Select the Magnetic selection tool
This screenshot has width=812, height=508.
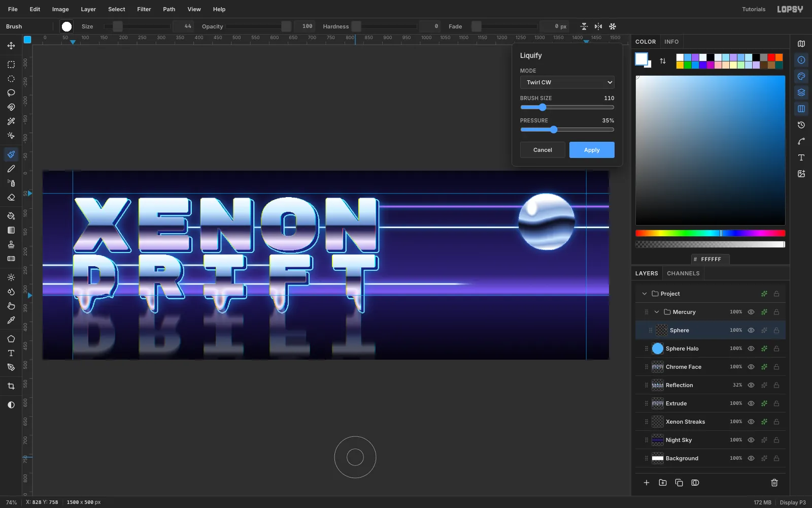[x=11, y=107]
